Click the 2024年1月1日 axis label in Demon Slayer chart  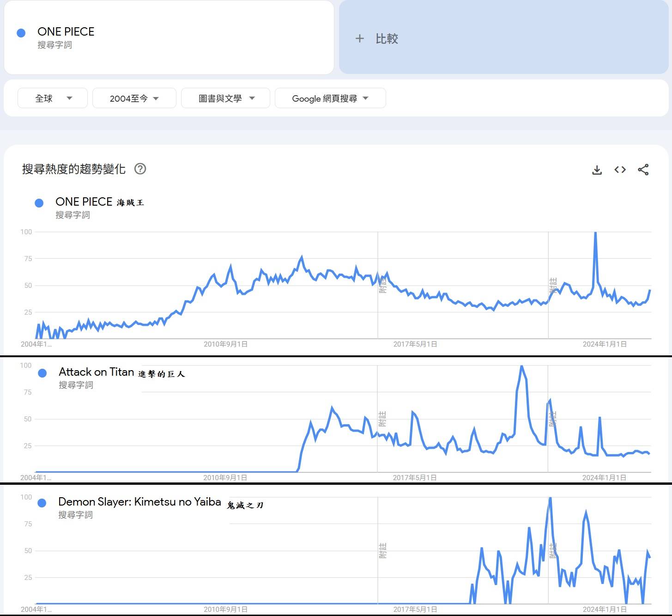click(605, 610)
